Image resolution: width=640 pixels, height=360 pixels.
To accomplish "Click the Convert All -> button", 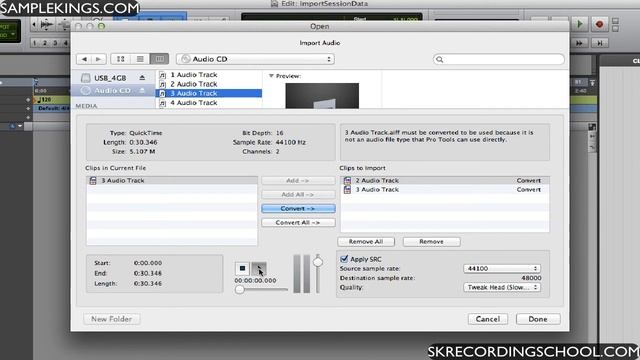I will [298, 222].
